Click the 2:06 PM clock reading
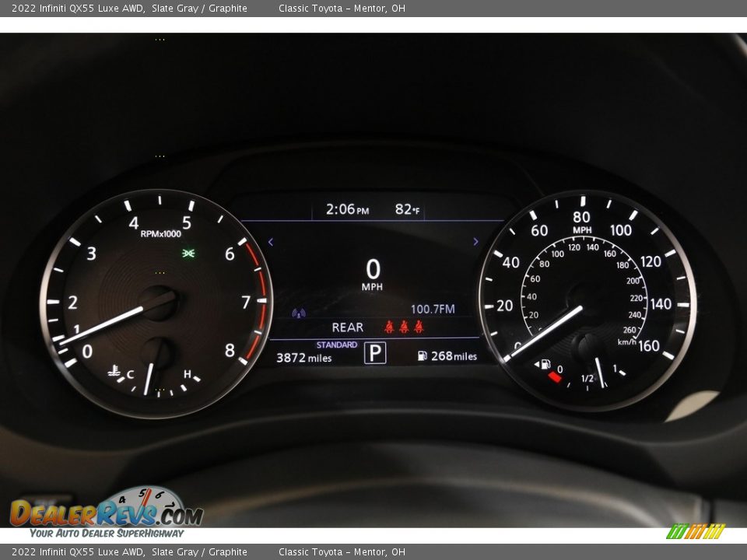The width and height of the screenshot is (747, 560). click(347, 209)
